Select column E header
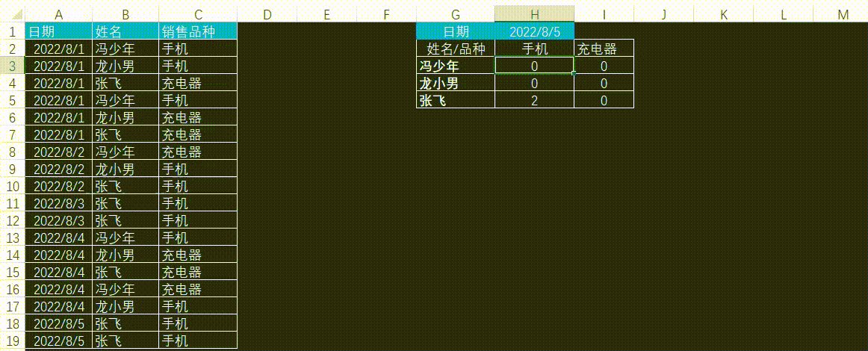868x351 pixels. coord(326,15)
